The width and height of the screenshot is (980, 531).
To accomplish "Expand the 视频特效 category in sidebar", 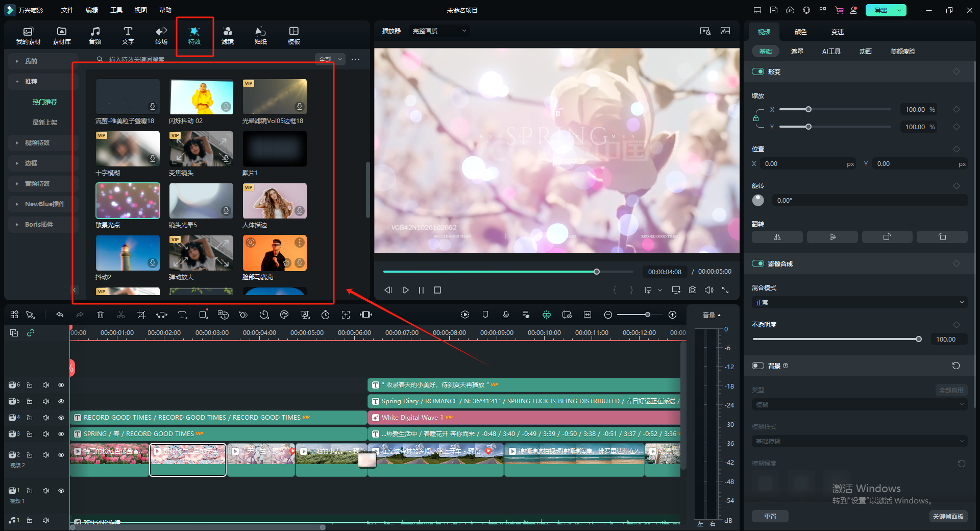I will click(x=37, y=143).
